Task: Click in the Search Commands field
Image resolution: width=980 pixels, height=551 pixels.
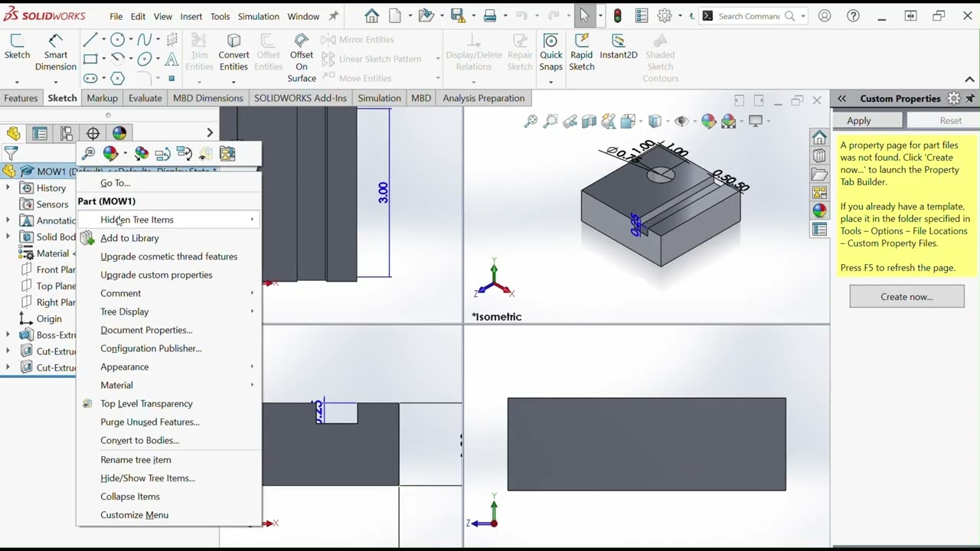Action: pos(749,16)
